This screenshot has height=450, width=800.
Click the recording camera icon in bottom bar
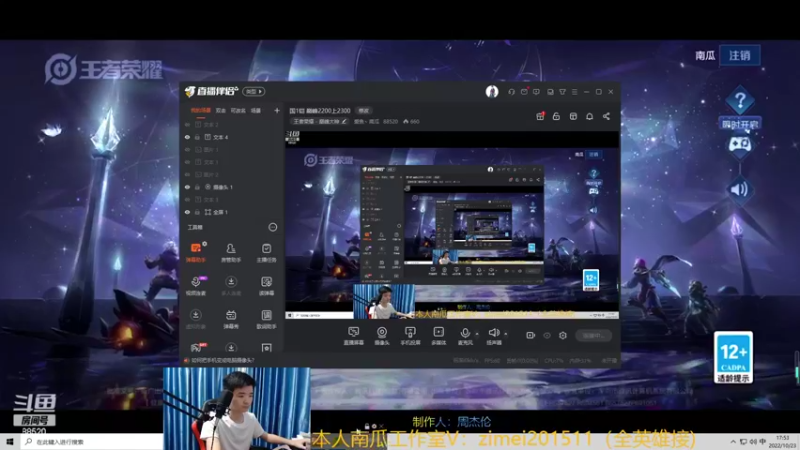(531, 335)
